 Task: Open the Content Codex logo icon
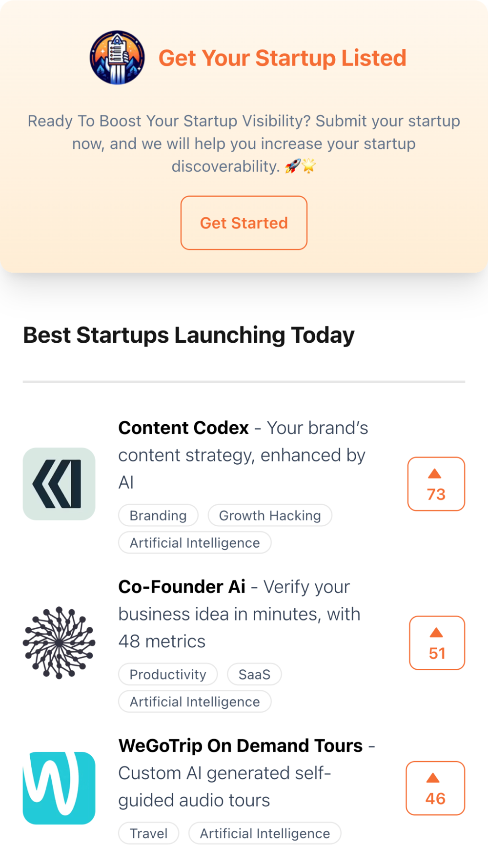[59, 484]
